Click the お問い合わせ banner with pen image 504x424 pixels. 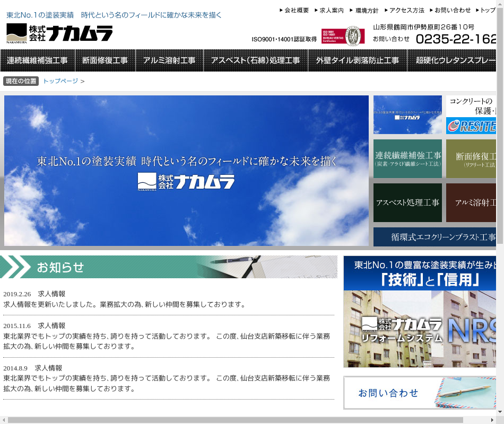420,393
